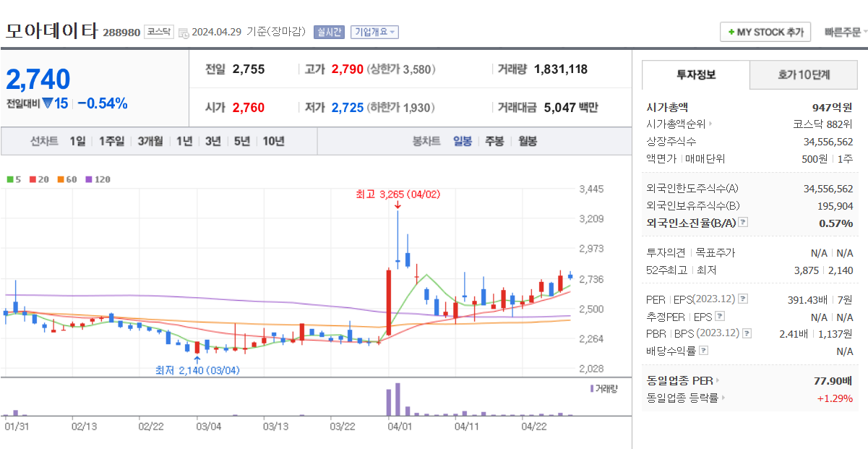Switch candlestick chart to 월봉
The width and height of the screenshot is (868, 449).
[528, 141]
